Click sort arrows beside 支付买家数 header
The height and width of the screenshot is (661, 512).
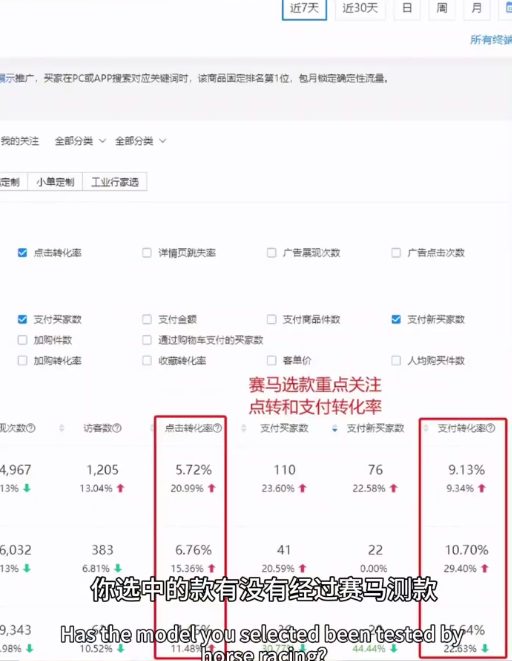point(244,429)
